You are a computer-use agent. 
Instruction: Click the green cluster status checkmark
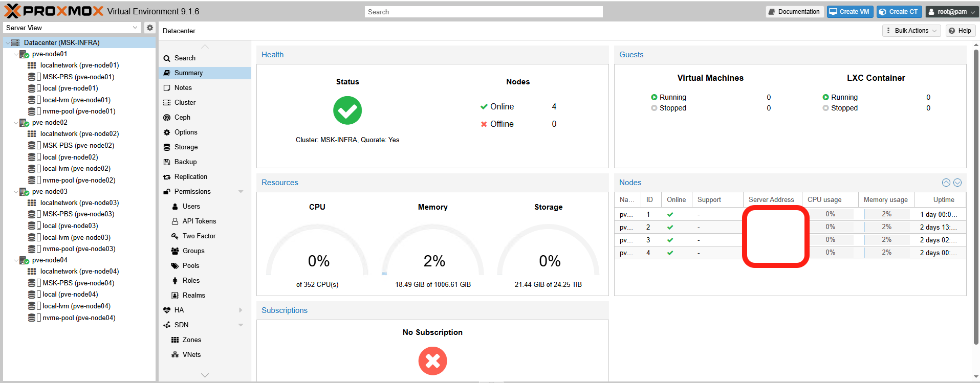[x=347, y=110]
